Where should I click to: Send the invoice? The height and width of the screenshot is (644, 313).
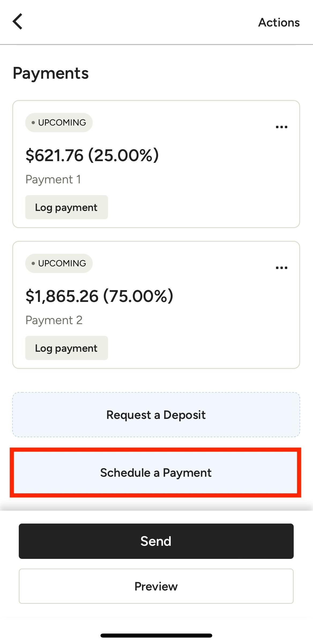point(156,541)
